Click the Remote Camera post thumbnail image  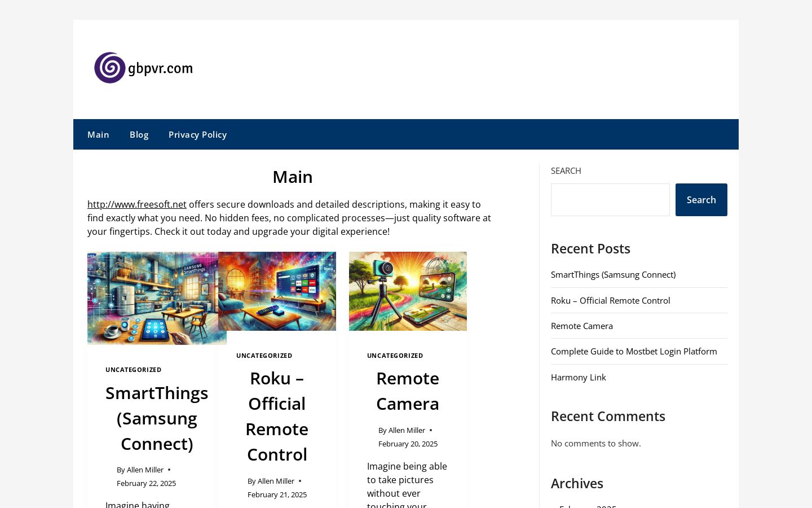(x=408, y=291)
